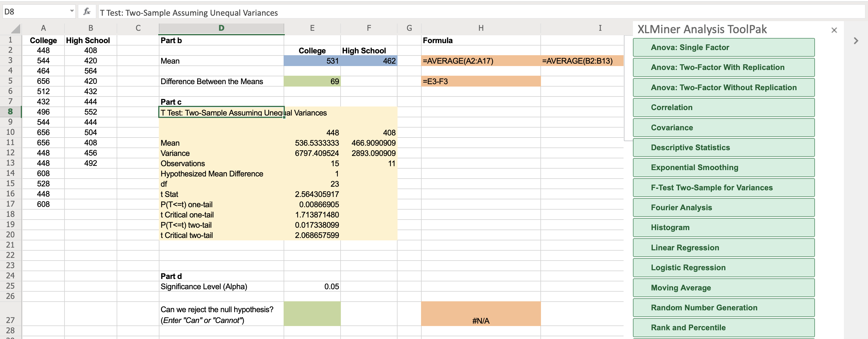Click t Critical two-tail value 2.068657599
The width and height of the screenshot is (868, 339).
pyautogui.click(x=312, y=235)
